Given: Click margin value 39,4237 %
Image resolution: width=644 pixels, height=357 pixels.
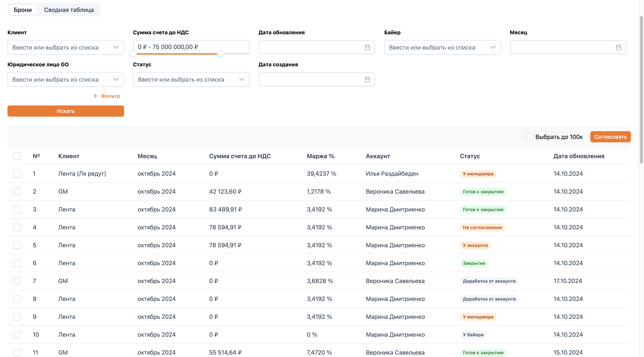Looking at the screenshot, I should click(321, 173).
